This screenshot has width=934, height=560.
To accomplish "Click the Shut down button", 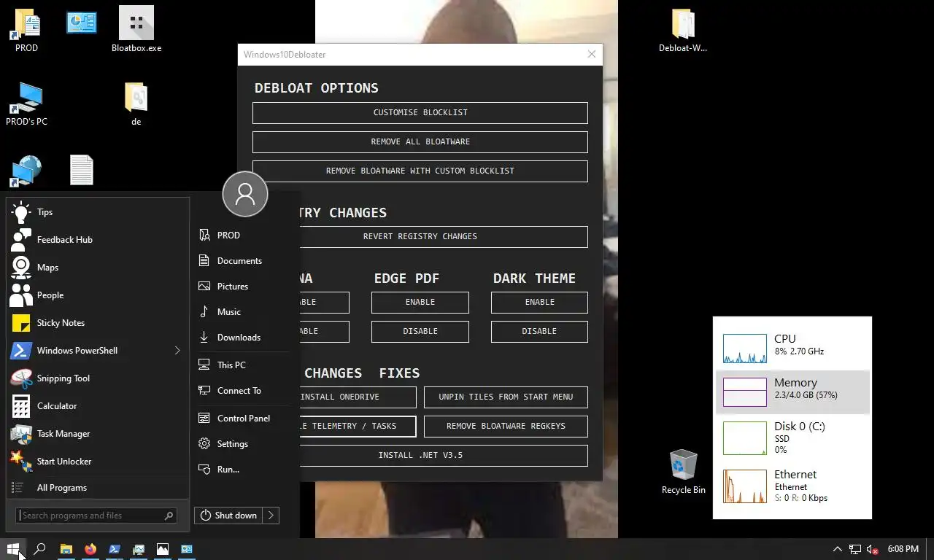I will point(228,516).
